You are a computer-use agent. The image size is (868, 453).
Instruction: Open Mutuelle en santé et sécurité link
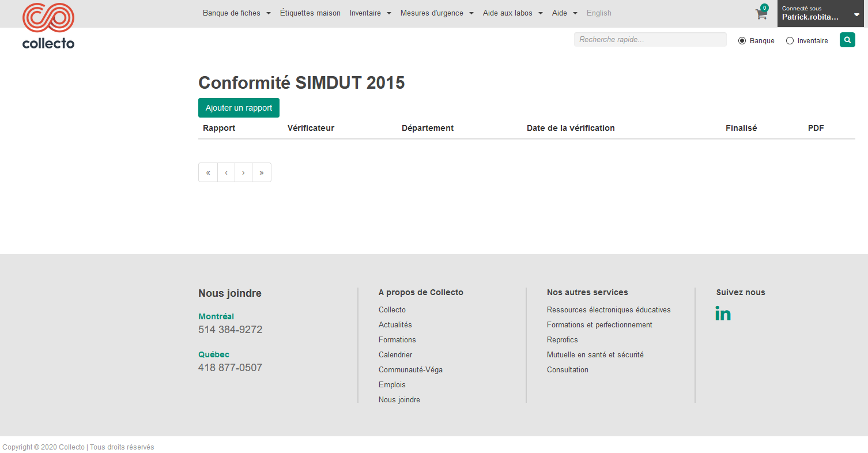tap(595, 354)
